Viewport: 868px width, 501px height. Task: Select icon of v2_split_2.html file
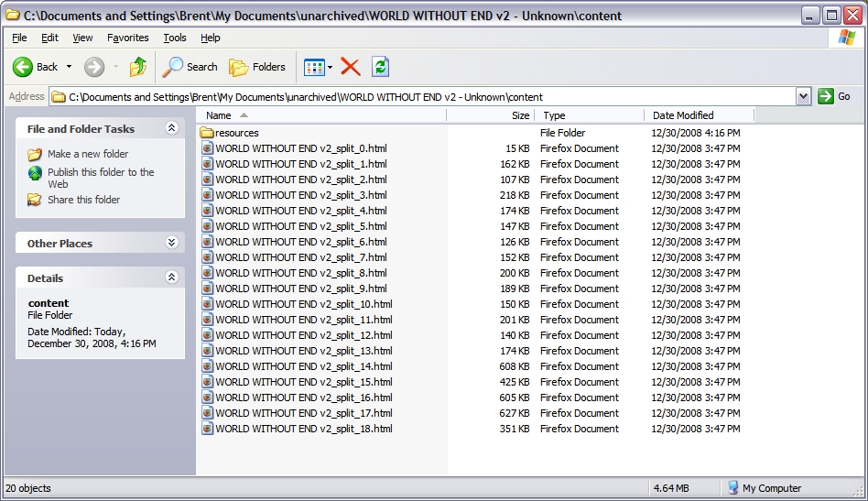coord(208,180)
